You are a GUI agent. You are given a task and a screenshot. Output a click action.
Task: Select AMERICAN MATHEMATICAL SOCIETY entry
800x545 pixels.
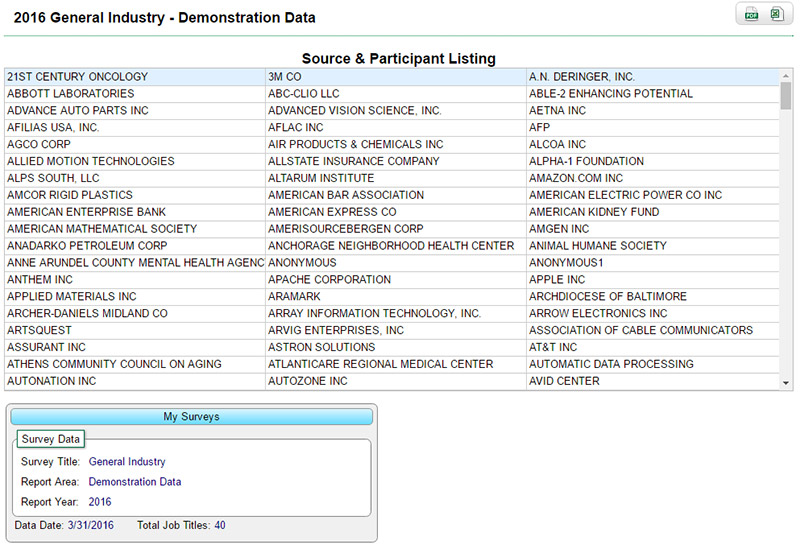[135, 229]
